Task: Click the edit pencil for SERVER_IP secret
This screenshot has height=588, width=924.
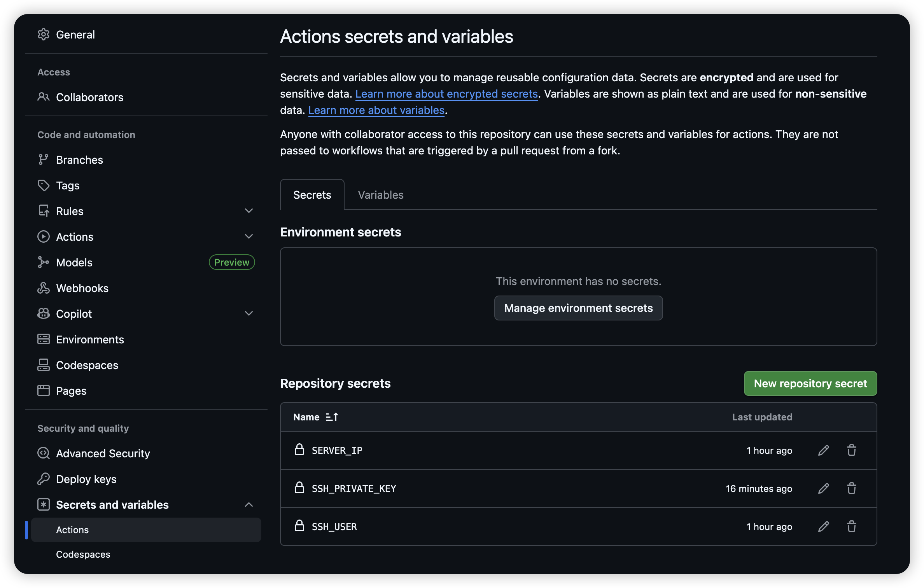Action: click(x=823, y=450)
